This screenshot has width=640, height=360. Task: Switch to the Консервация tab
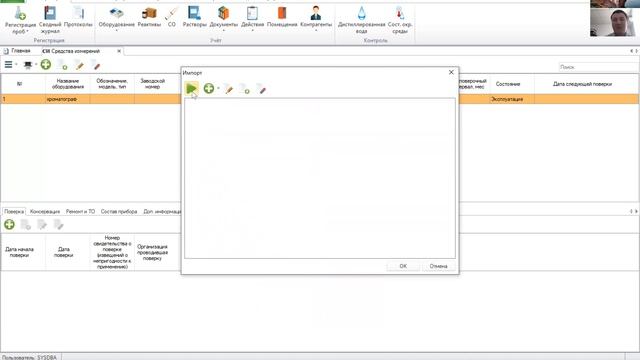coord(45,211)
